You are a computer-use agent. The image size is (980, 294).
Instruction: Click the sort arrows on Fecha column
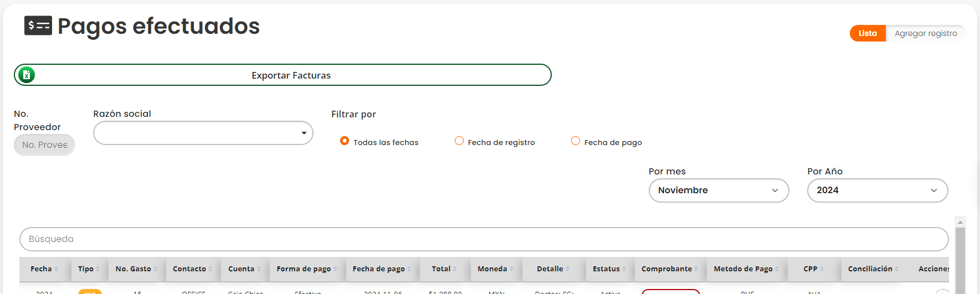[57, 269]
